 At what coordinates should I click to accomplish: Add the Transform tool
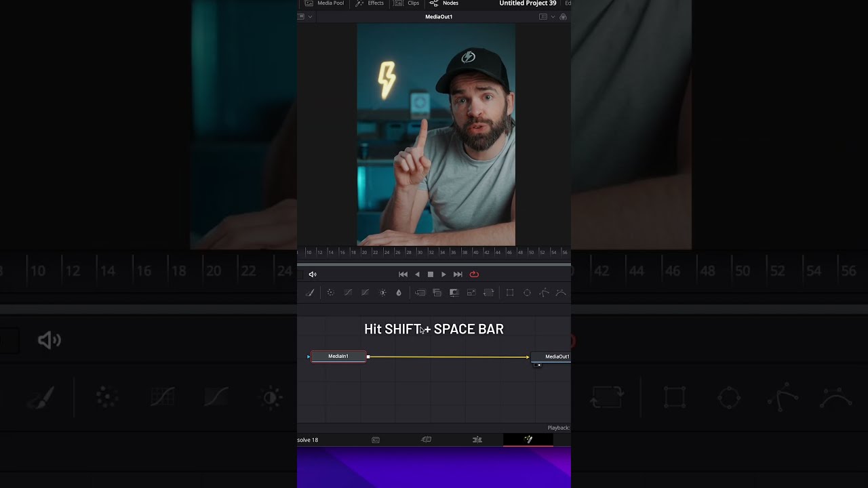488,293
